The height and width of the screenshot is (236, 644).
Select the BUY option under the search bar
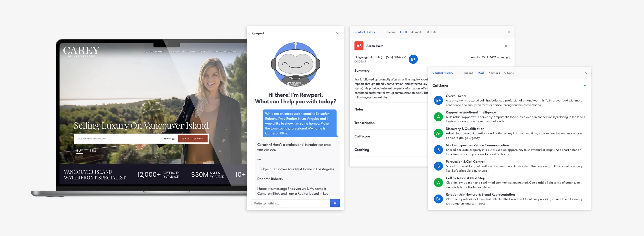pos(80,150)
